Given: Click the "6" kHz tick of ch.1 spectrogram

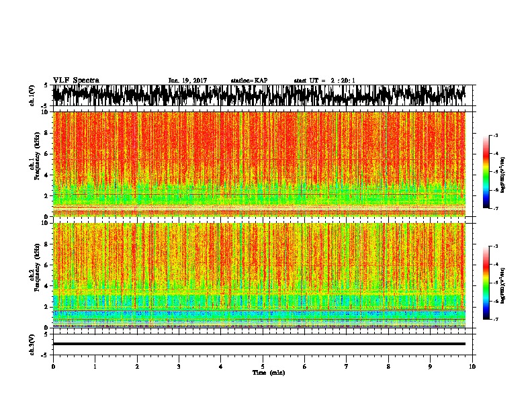Looking at the screenshot, I should (48, 154).
